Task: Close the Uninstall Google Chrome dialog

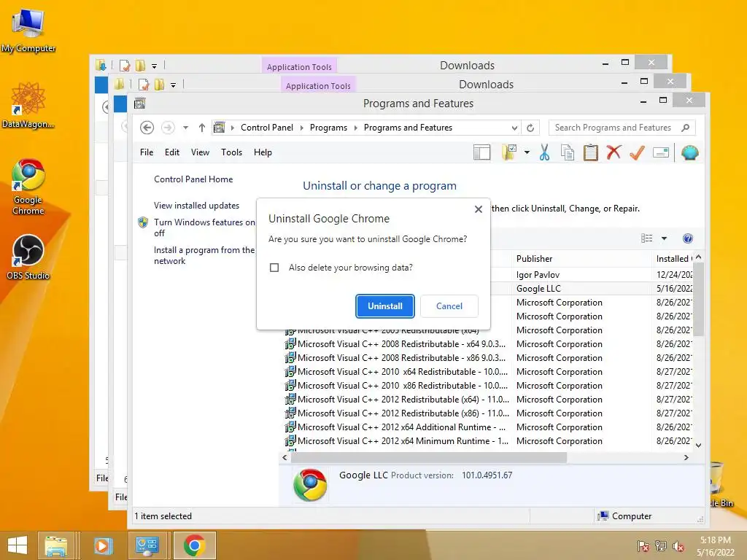Action: [x=479, y=209]
